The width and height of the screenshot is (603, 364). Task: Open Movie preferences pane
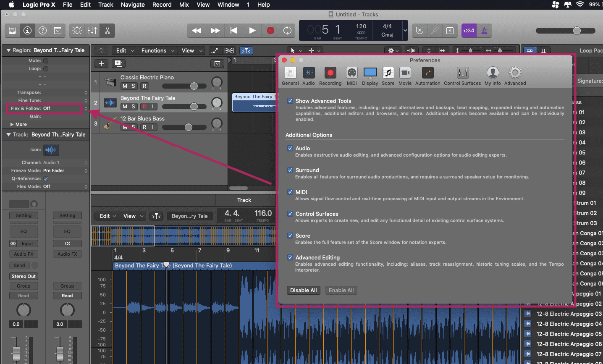pos(405,76)
